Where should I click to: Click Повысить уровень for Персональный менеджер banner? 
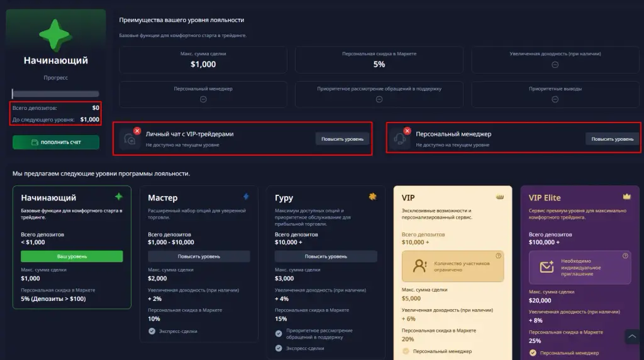coord(612,139)
